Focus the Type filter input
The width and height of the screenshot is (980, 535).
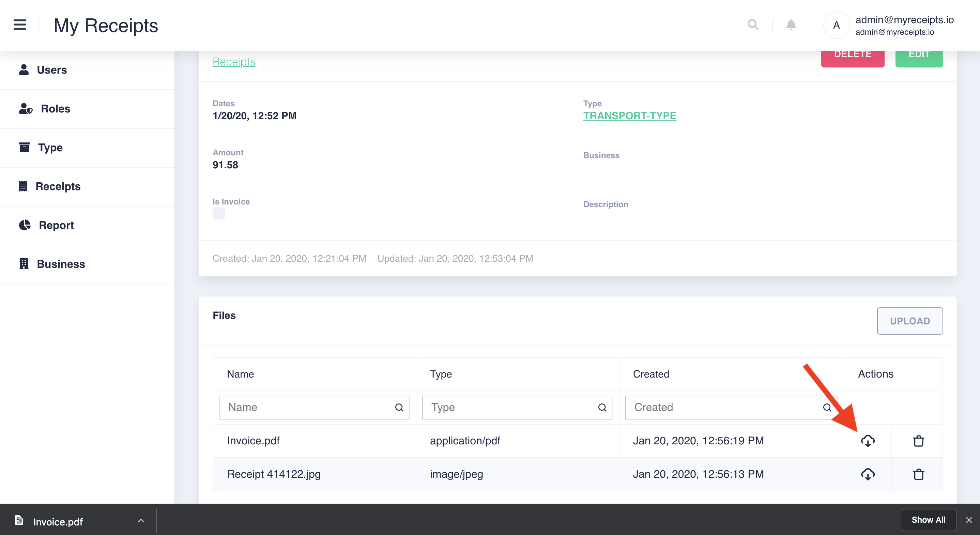(x=517, y=408)
